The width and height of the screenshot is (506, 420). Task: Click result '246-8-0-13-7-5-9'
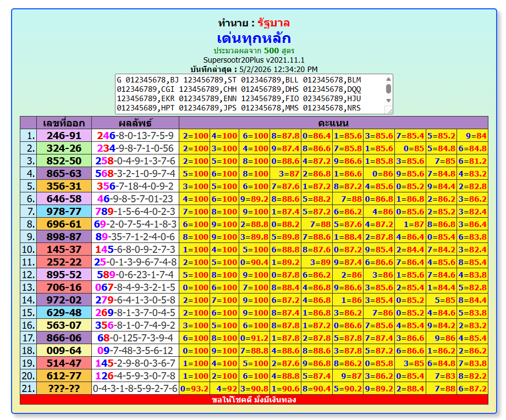(x=135, y=135)
